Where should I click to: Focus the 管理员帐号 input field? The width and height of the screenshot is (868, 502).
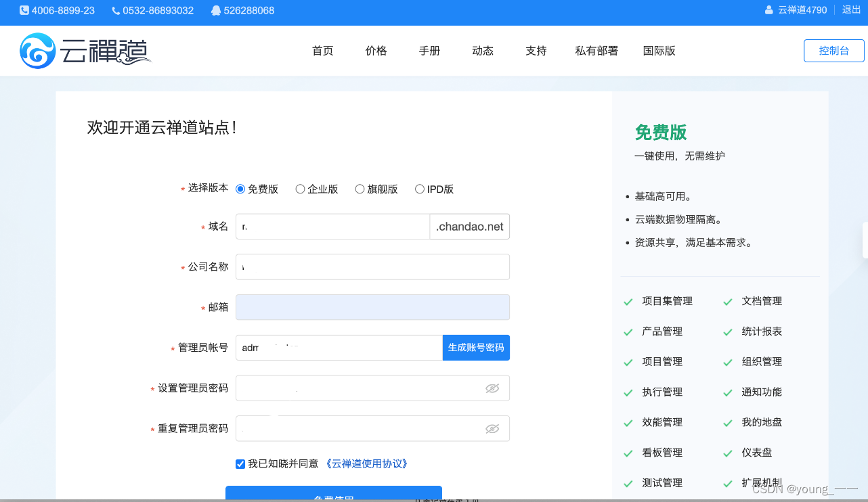tap(339, 348)
